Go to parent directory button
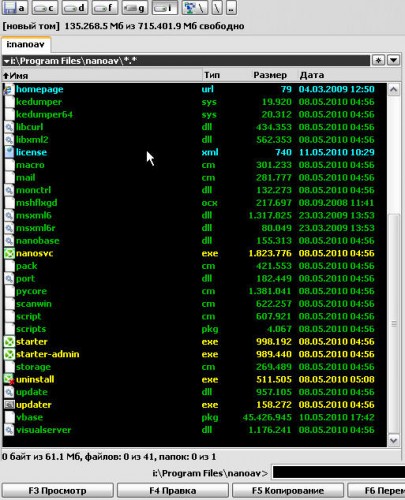The width and height of the screenshot is (405, 500). point(231,8)
